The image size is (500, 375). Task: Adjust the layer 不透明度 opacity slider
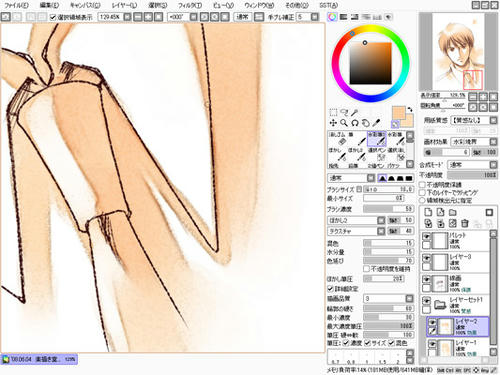(x=472, y=175)
